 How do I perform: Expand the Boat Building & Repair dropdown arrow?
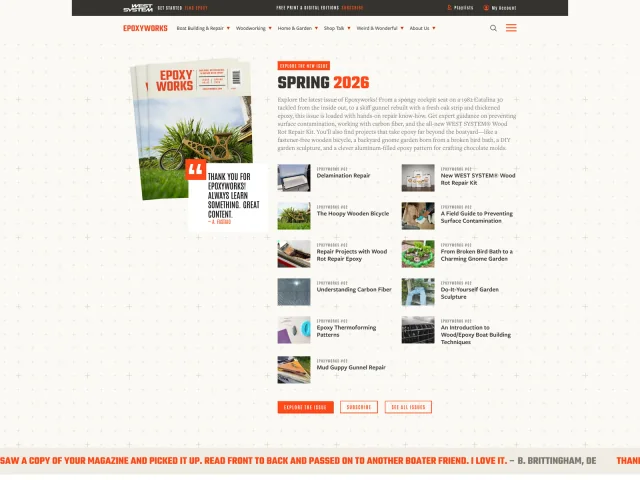pyautogui.click(x=228, y=28)
